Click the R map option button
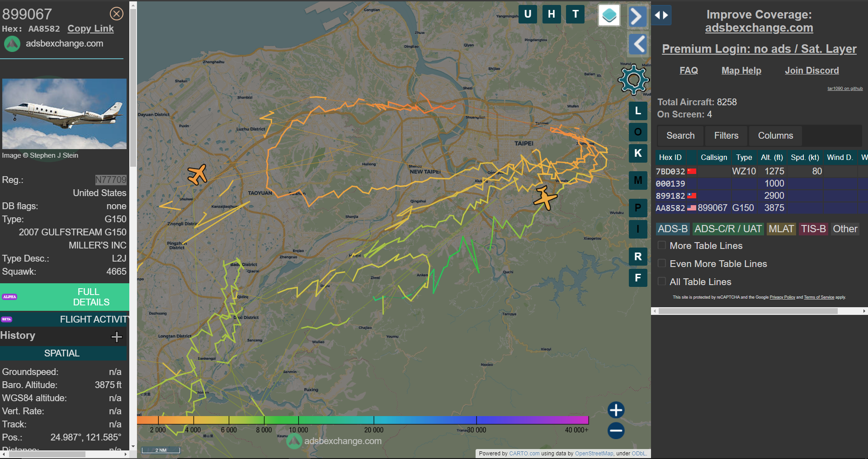This screenshot has width=868, height=459. click(x=638, y=257)
